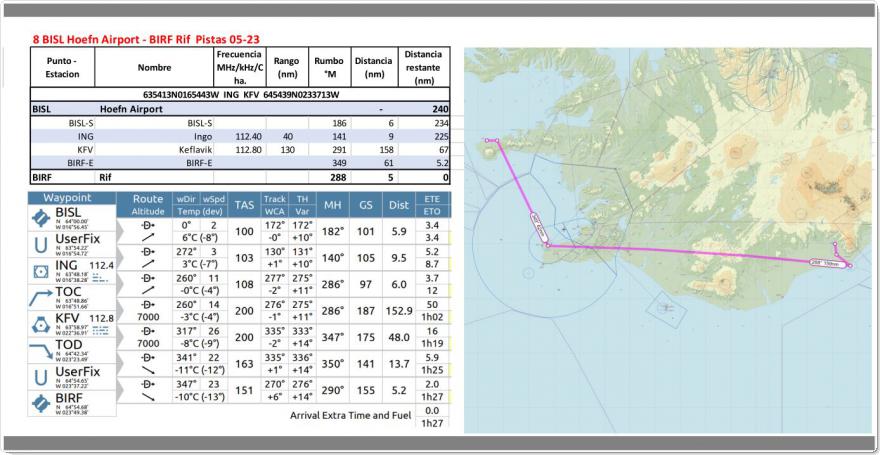Click the direct-to symbol in the 140° MH row
This screenshot has width=880, height=455.
[149, 251]
